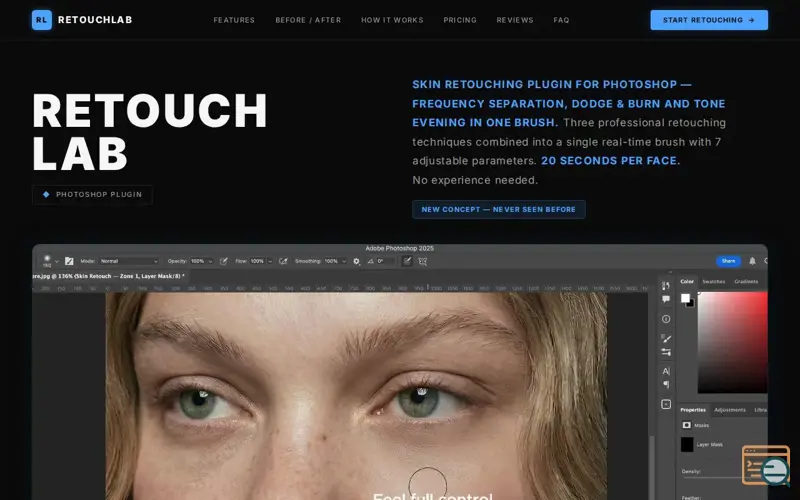The width and height of the screenshot is (800, 500).
Task: Select the document tab Skin Retouch
Action: tap(109, 276)
